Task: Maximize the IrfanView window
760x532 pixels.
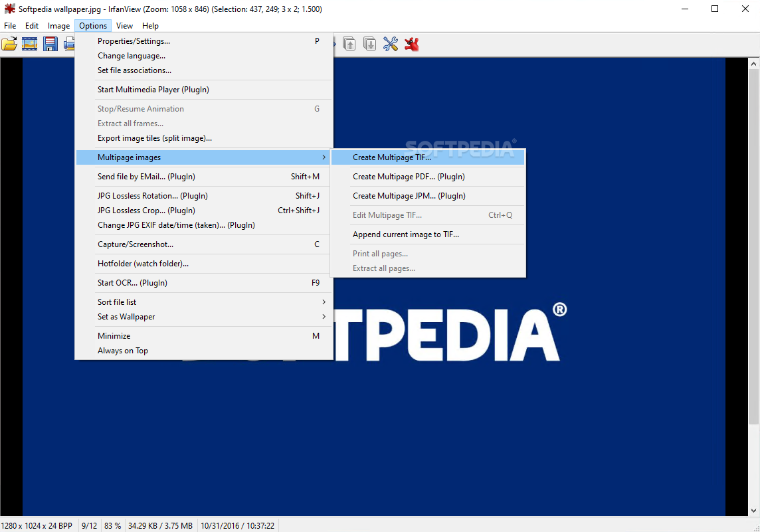Action: click(x=715, y=9)
